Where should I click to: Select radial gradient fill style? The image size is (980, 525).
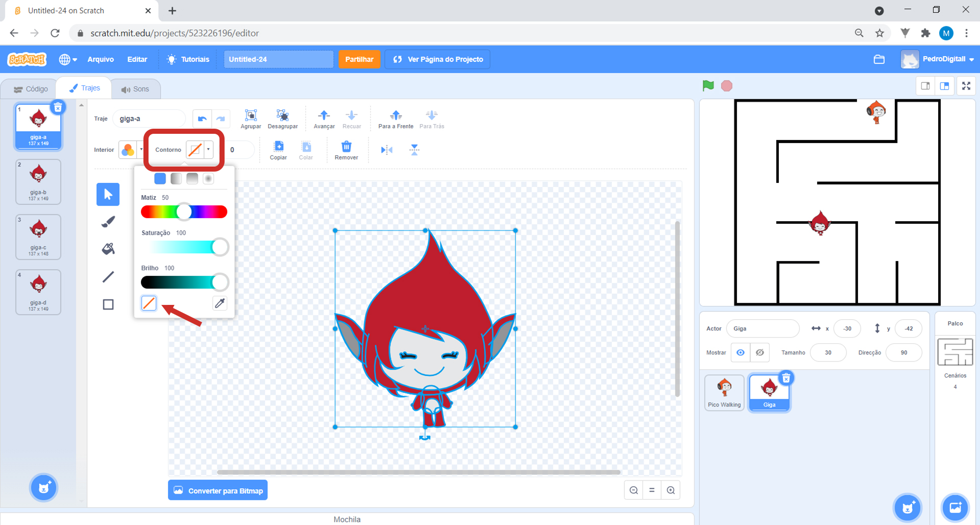pyautogui.click(x=208, y=178)
